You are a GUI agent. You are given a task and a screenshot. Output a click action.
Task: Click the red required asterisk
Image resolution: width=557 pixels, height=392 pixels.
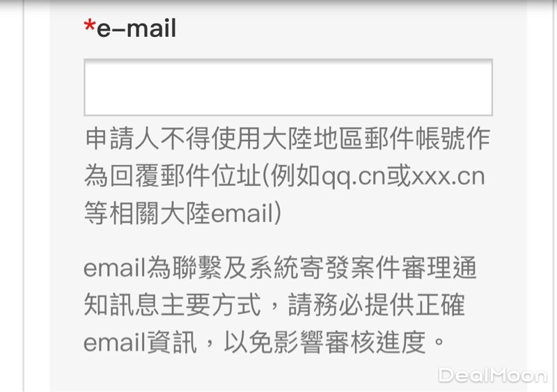click(90, 27)
